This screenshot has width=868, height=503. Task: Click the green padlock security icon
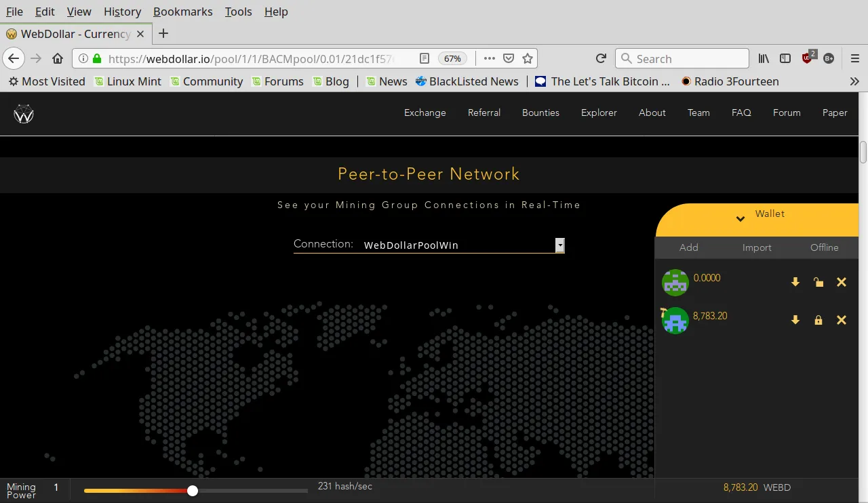tap(97, 58)
